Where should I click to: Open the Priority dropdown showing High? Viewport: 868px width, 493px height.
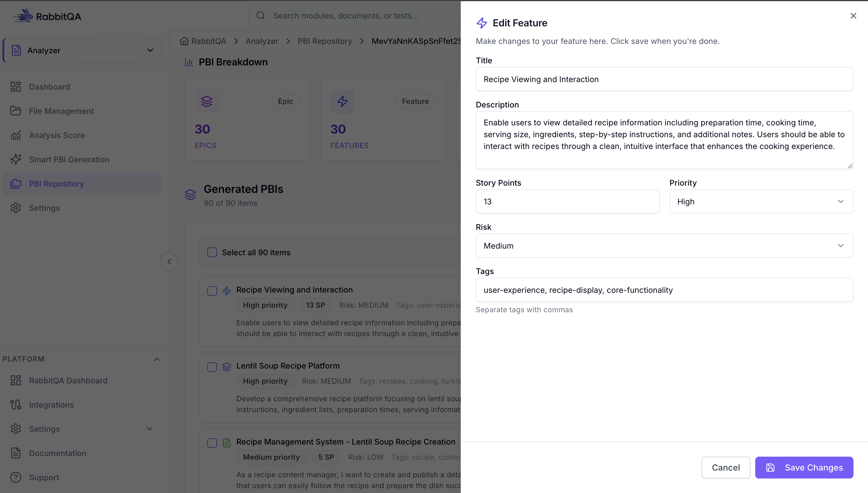761,201
